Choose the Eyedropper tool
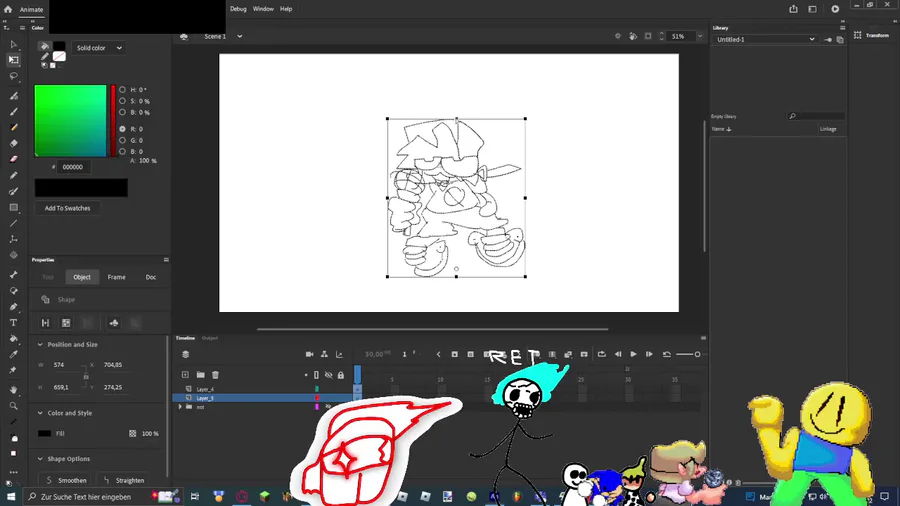 tap(13, 355)
